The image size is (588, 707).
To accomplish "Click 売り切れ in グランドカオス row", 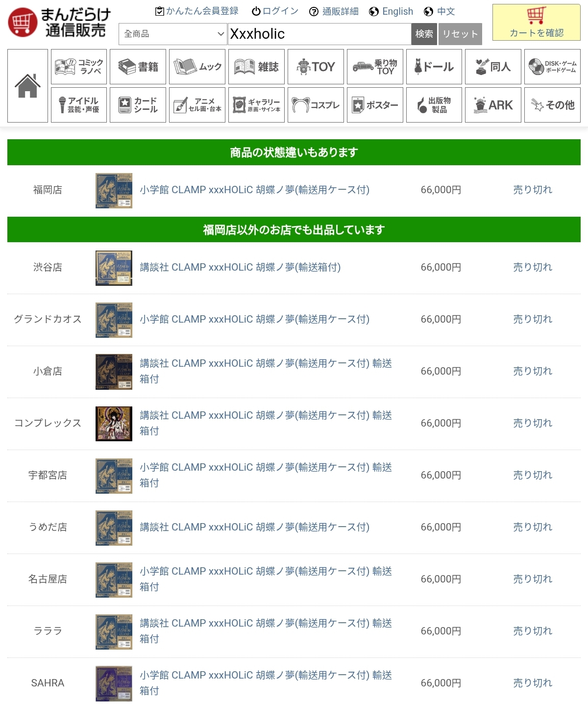I will pos(533,319).
